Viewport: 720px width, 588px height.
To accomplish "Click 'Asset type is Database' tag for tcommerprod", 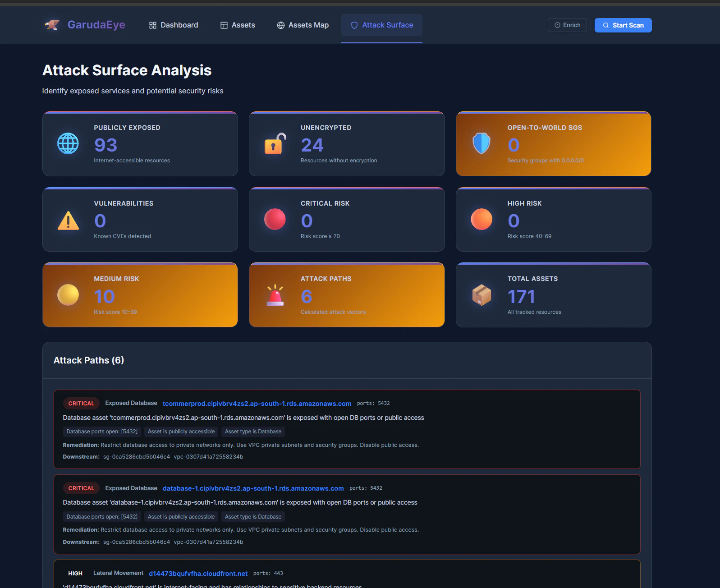I will 253,432.
